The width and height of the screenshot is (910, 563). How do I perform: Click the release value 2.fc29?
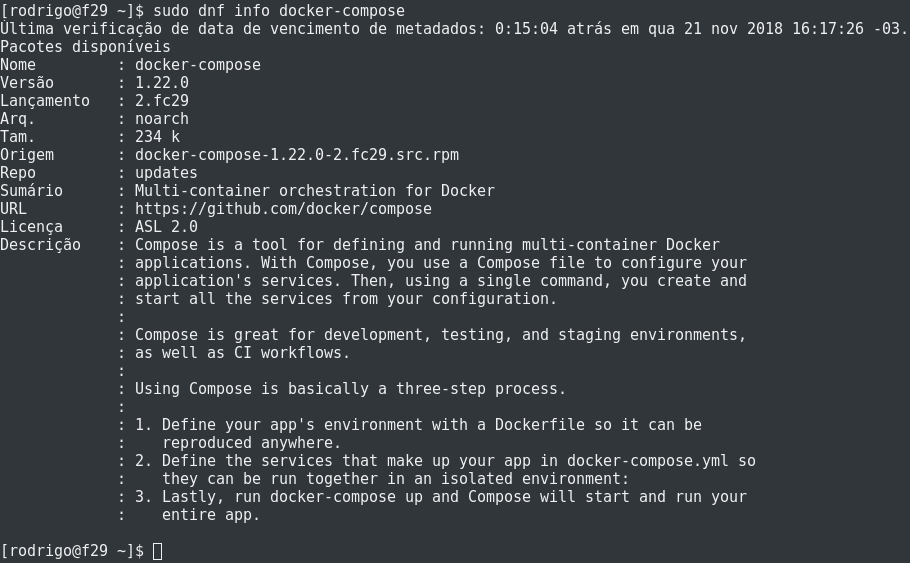pyautogui.click(x=162, y=101)
